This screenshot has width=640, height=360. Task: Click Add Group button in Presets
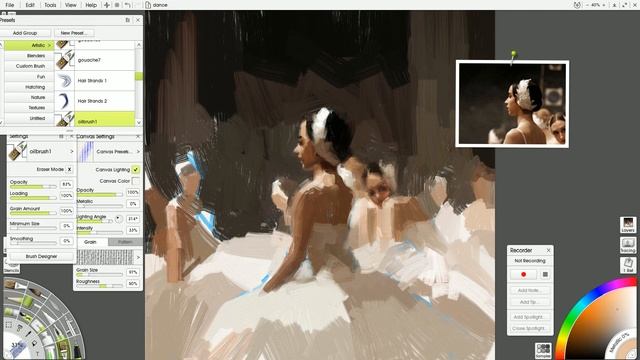(x=25, y=33)
